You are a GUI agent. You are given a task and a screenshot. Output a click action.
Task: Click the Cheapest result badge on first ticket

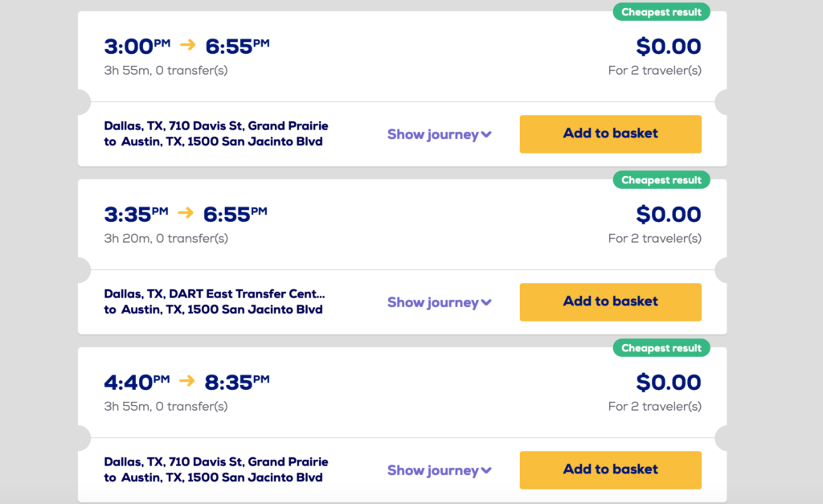tap(661, 12)
